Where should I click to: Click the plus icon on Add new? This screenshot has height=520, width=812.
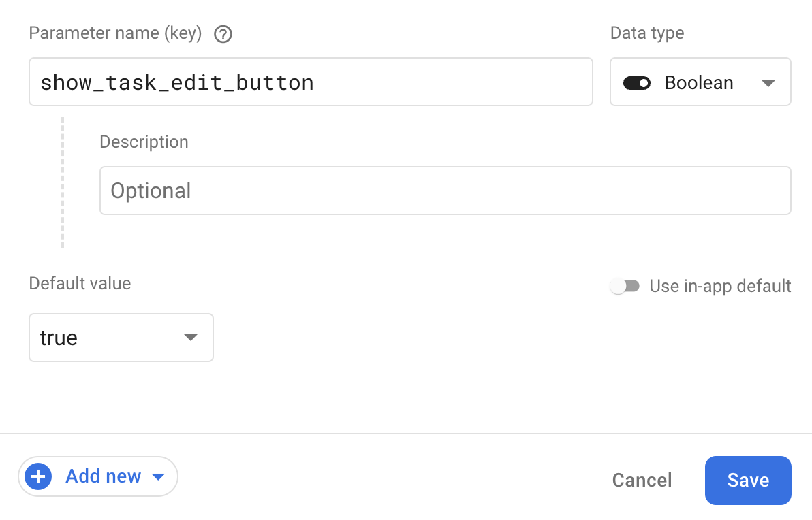38,476
